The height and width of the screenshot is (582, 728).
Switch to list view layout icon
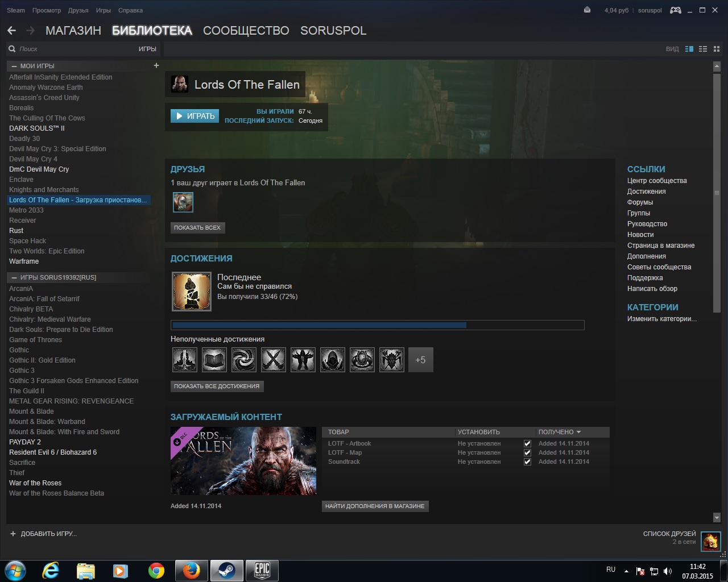pyautogui.click(x=703, y=49)
